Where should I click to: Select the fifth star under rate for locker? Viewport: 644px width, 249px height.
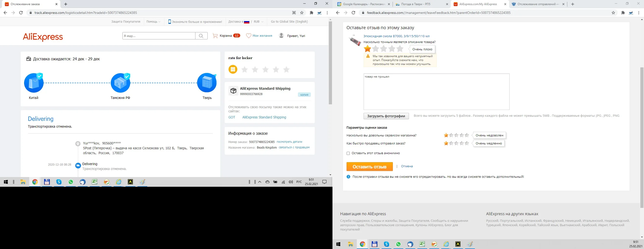click(x=286, y=70)
